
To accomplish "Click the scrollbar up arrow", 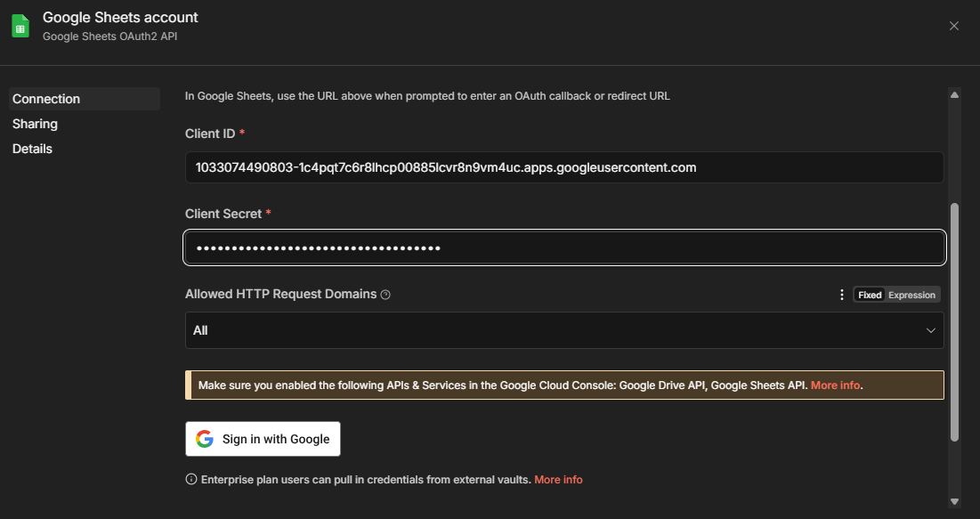I will coord(954,95).
